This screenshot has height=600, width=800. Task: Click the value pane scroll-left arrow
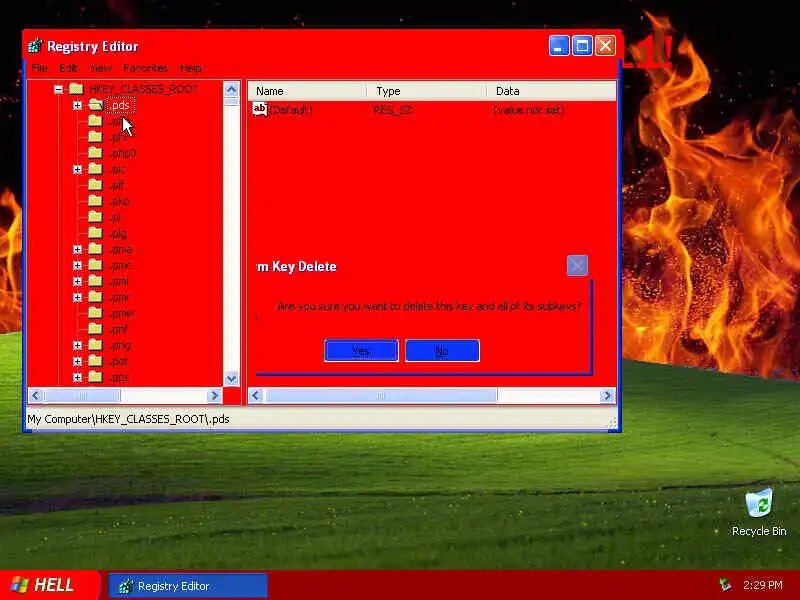coord(256,395)
